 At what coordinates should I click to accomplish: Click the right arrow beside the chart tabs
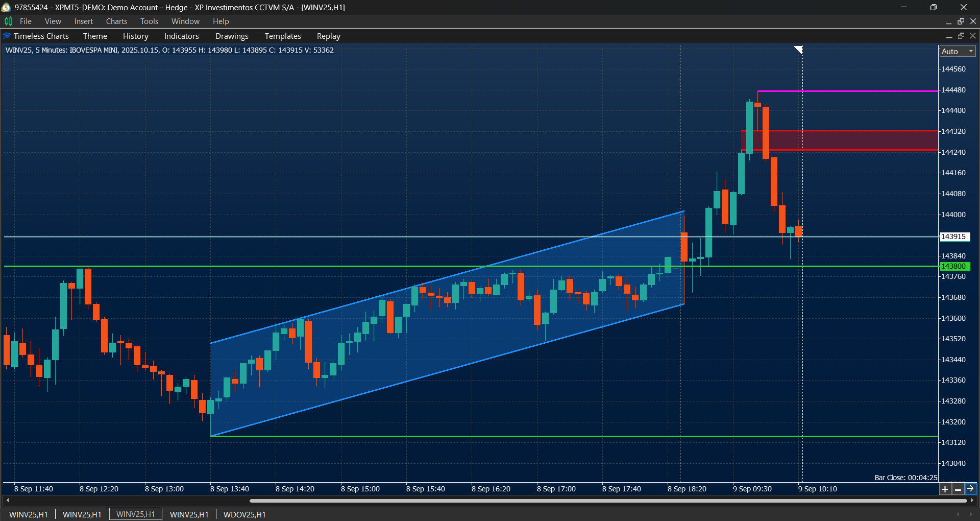970,514
